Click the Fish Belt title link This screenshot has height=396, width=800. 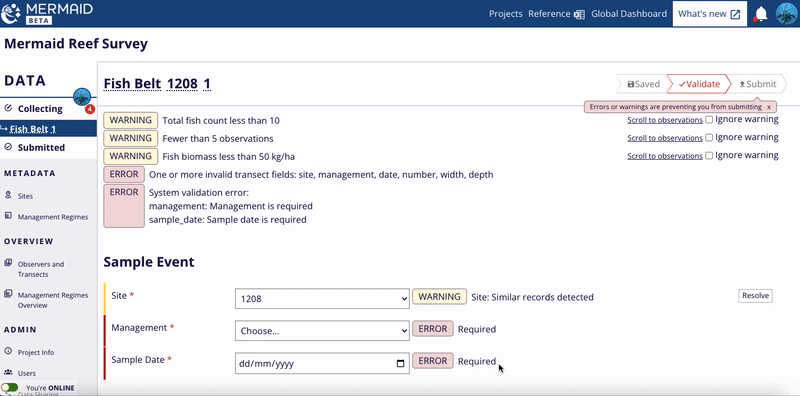133,84
